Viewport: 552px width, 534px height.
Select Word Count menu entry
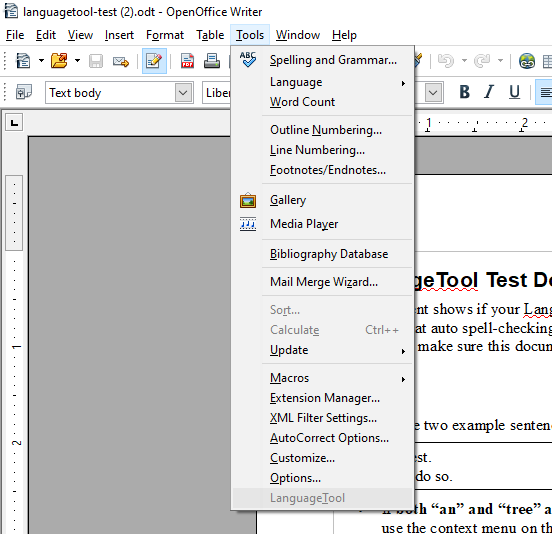322,102
